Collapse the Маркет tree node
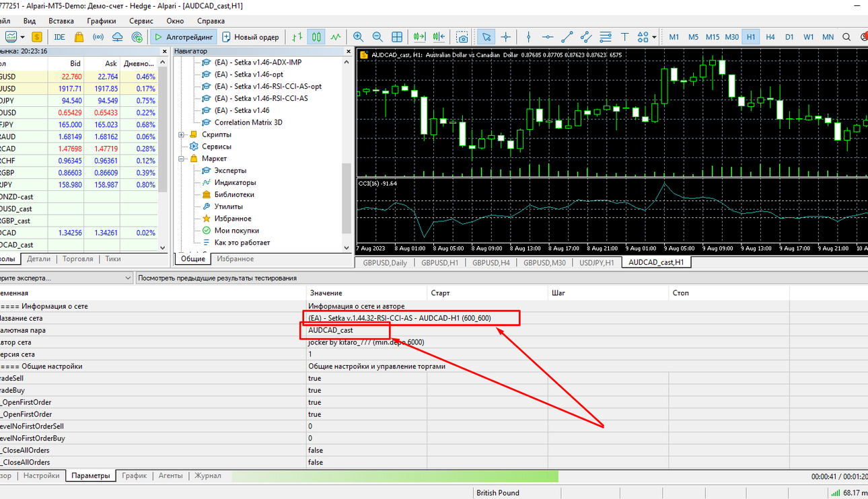 [x=182, y=159]
